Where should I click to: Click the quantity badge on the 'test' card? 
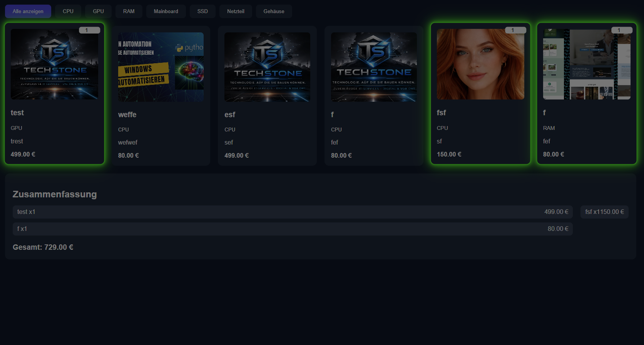pos(89,30)
